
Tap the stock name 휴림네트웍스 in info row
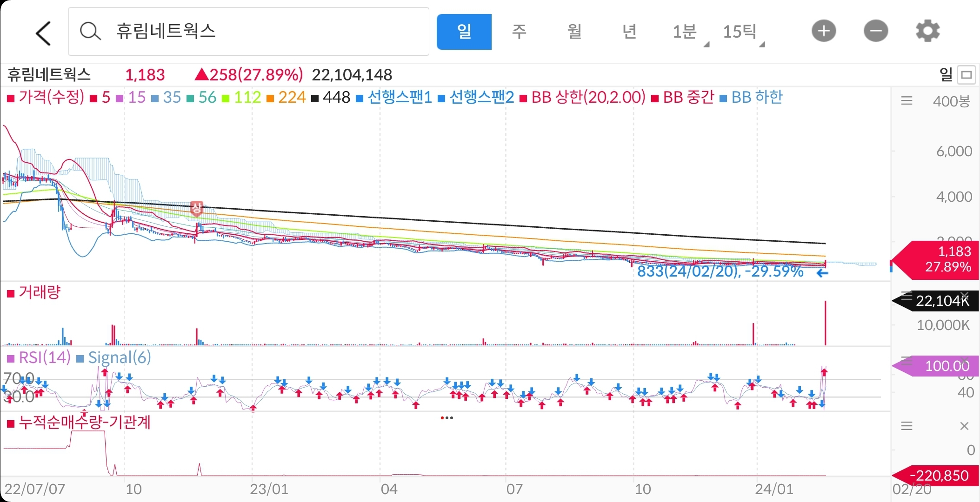coord(49,75)
